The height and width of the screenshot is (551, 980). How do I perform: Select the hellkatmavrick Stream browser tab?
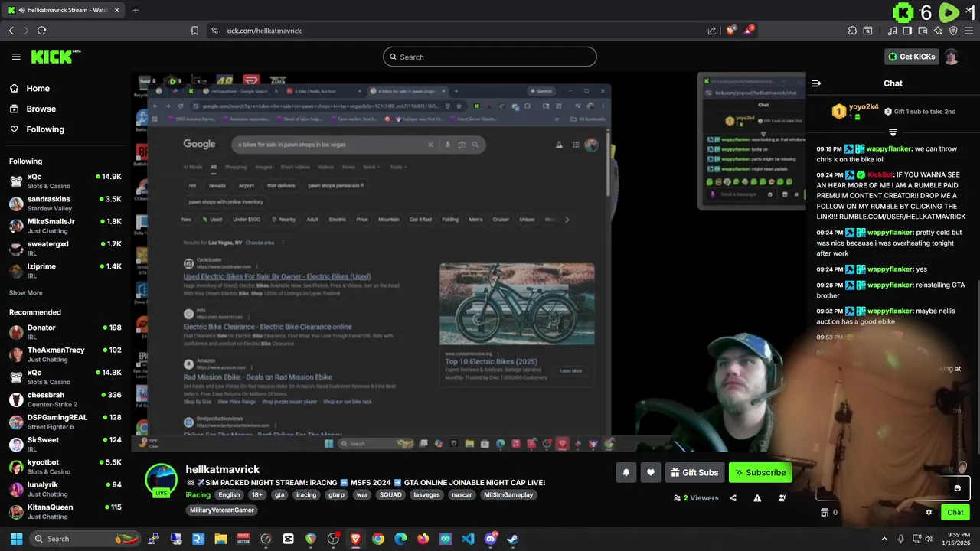[x=62, y=10]
